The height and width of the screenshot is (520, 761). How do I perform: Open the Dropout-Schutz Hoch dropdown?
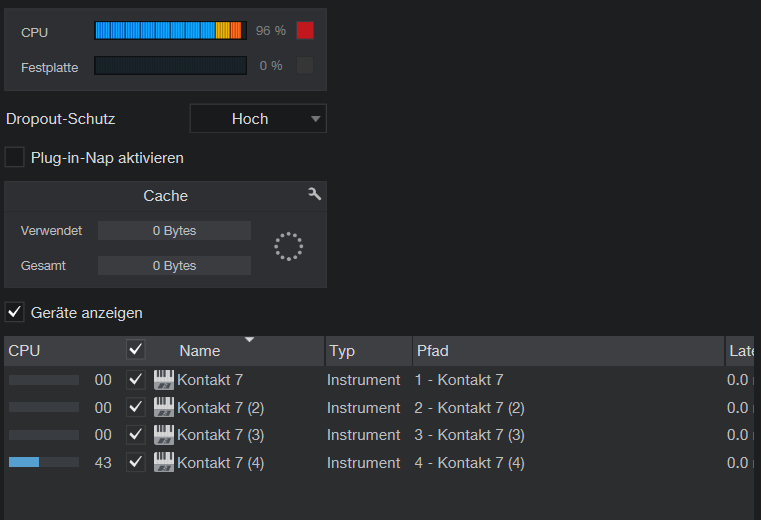(x=258, y=118)
